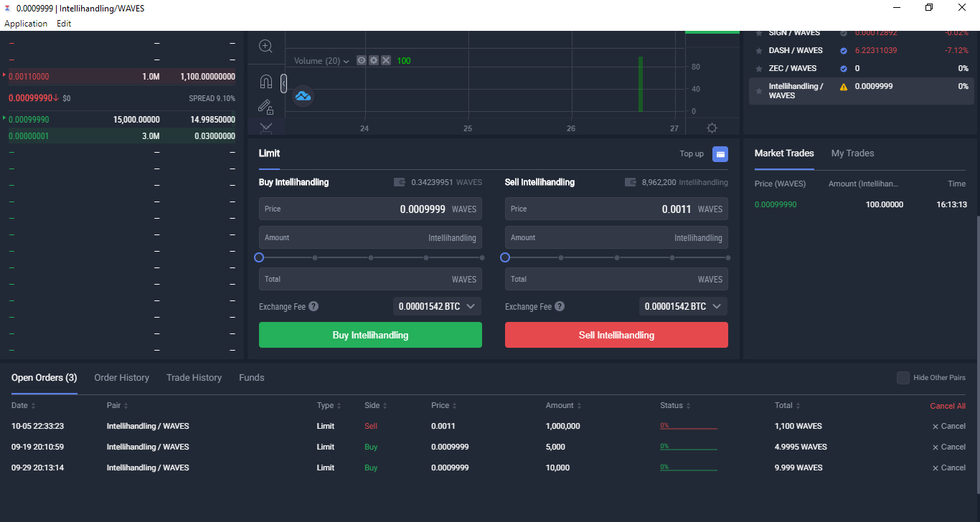Open Volume indicator settings gear
980x522 pixels.
(x=374, y=61)
